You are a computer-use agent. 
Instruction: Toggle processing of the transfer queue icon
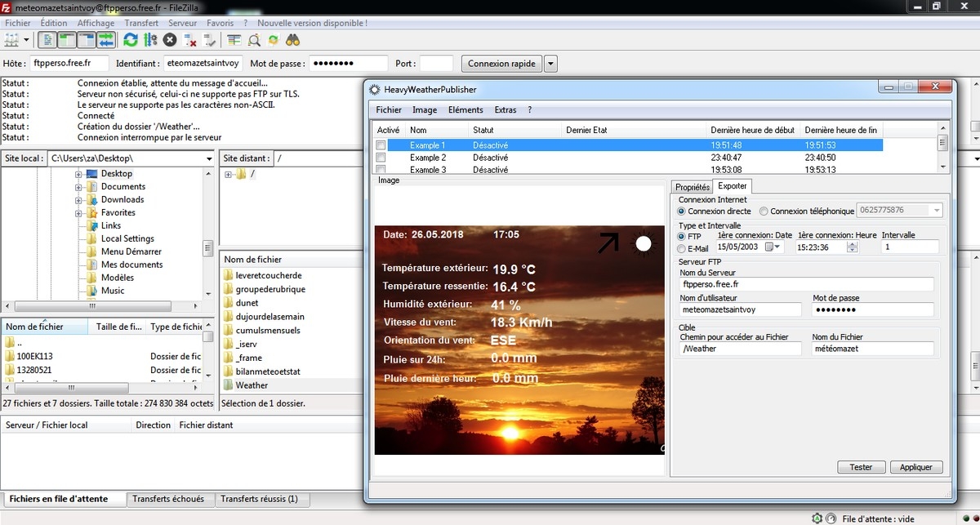click(150, 39)
